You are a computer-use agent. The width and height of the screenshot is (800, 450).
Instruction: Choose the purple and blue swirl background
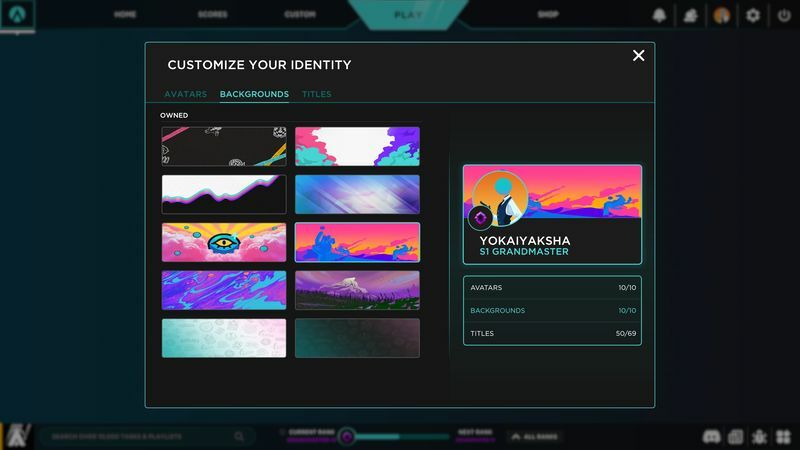pyautogui.click(x=224, y=290)
